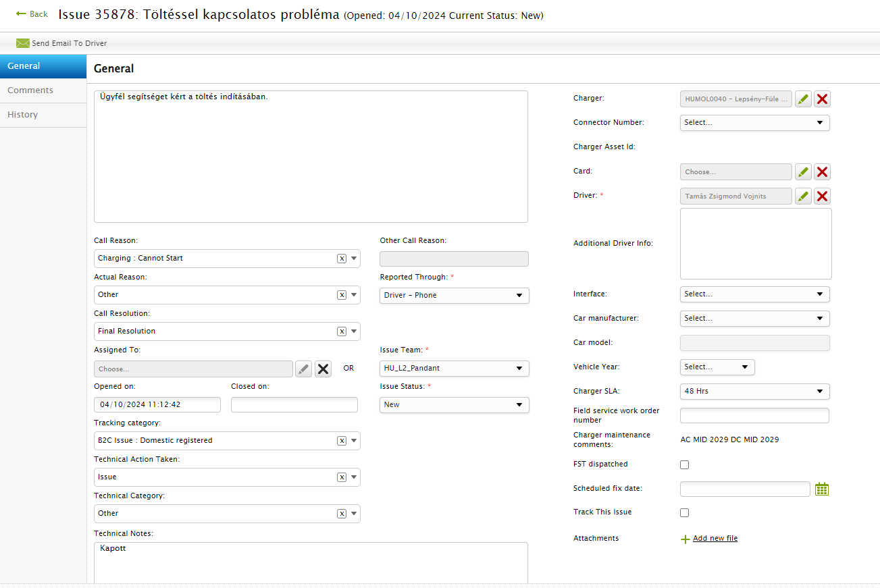This screenshot has height=588, width=880.
Task: Edit the Card field using pencil icon
Action: (x=803, y=172)
